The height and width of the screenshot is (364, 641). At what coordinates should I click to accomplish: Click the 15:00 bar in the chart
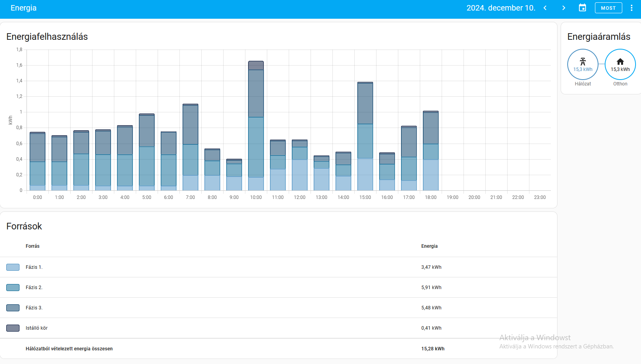pyautogui.click(x=365, y=137)
